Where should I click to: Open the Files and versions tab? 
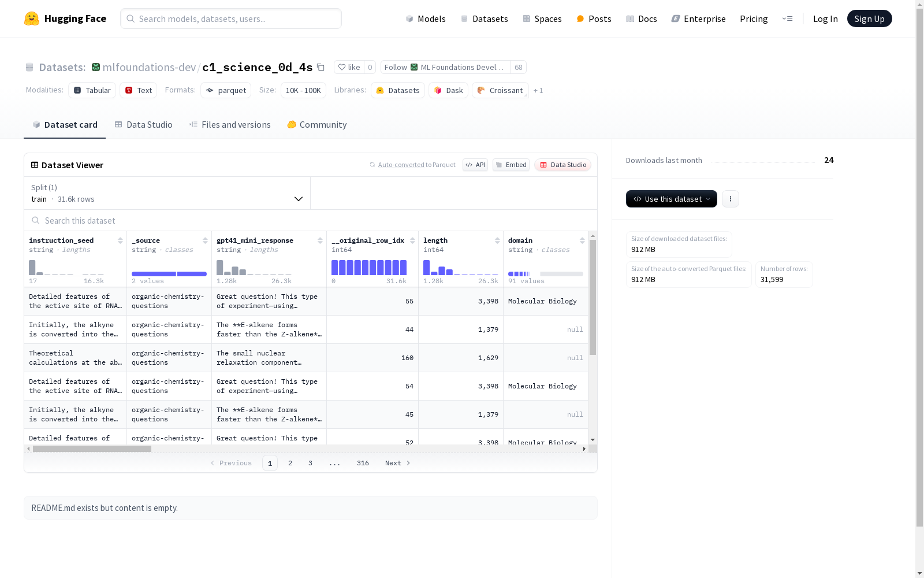(230, 125)
